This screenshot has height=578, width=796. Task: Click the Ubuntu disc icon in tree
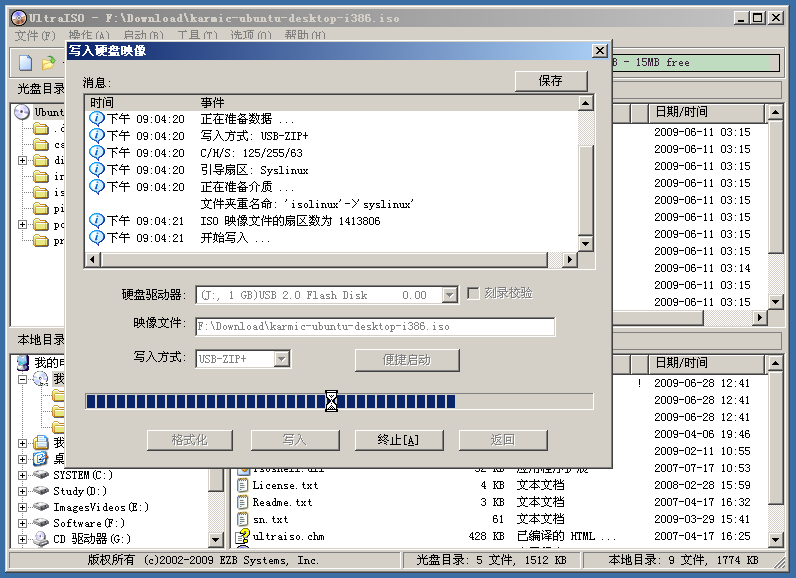pos(22,112)
